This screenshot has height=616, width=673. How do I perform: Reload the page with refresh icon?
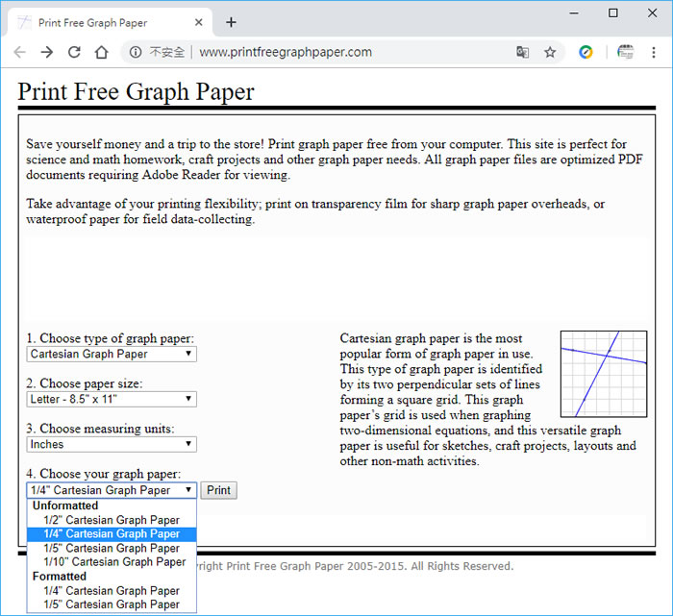[74, 52]
